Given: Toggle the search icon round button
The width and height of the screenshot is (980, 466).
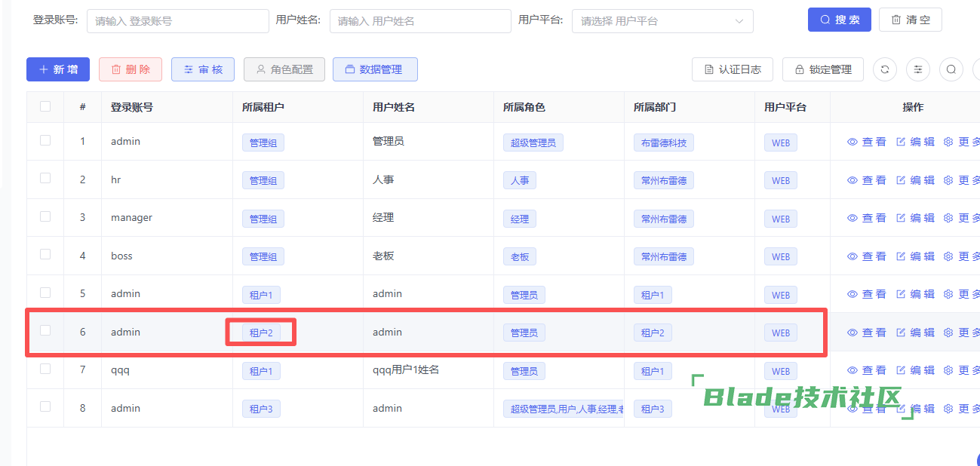Looking at the screenshot, I should pos(951,69).
